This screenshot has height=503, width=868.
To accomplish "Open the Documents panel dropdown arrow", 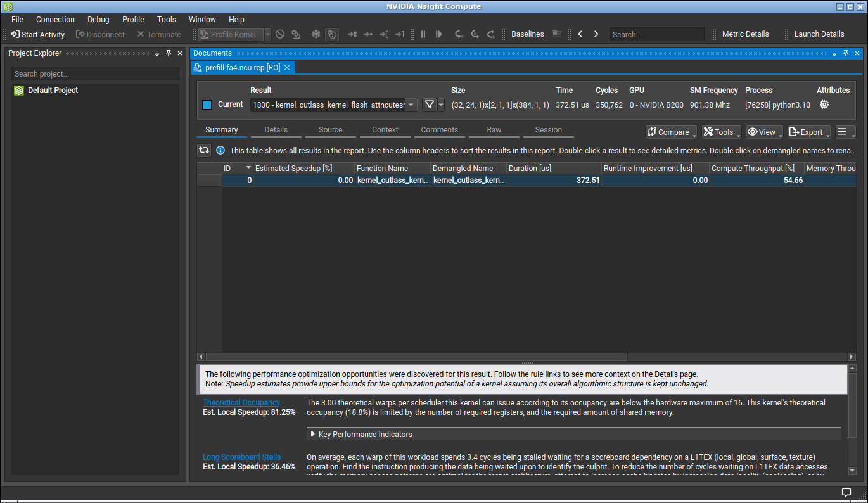I will [x=834, y=54].
